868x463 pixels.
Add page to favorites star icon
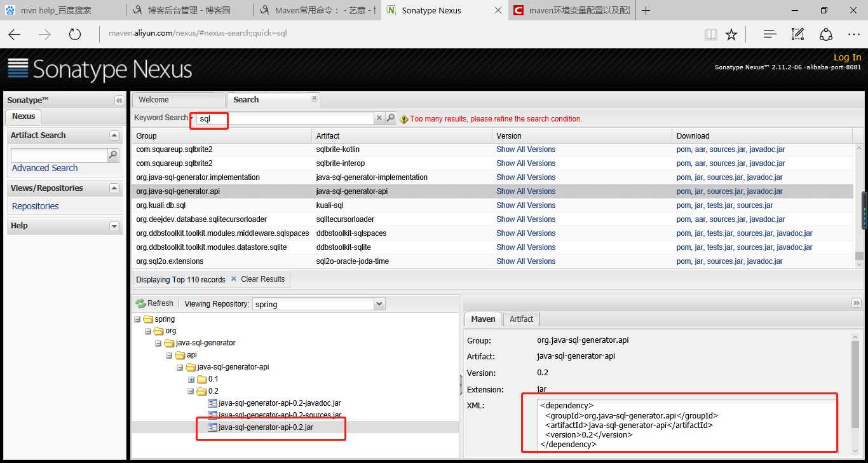tap(731, 34)
